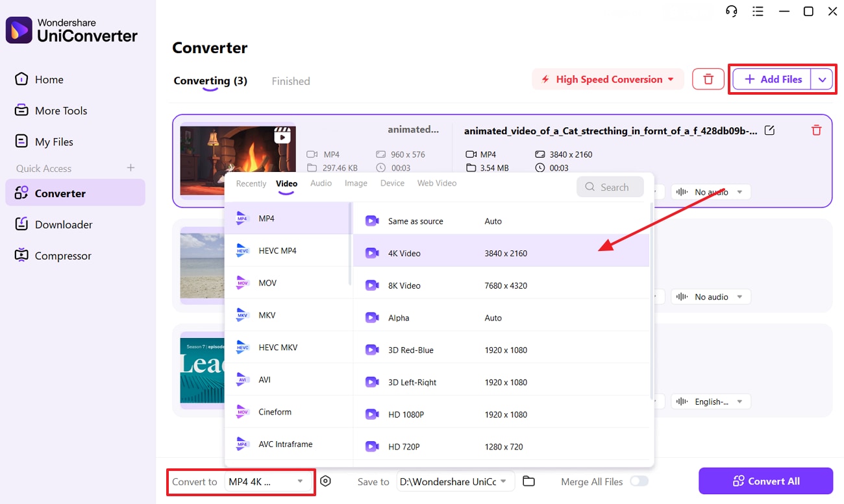Click the Season 7 episode video thumbnail
Viewport: 844px width, 504px height.
pos(202,370)
